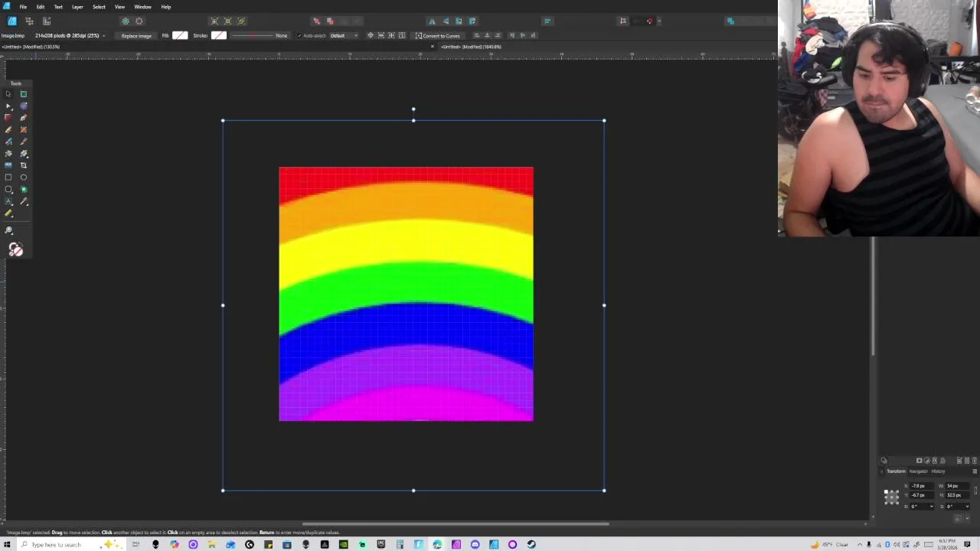This screenshot has height=551, width=980.
Task: Select the top-left anchor point
Action: coord(886,491)
